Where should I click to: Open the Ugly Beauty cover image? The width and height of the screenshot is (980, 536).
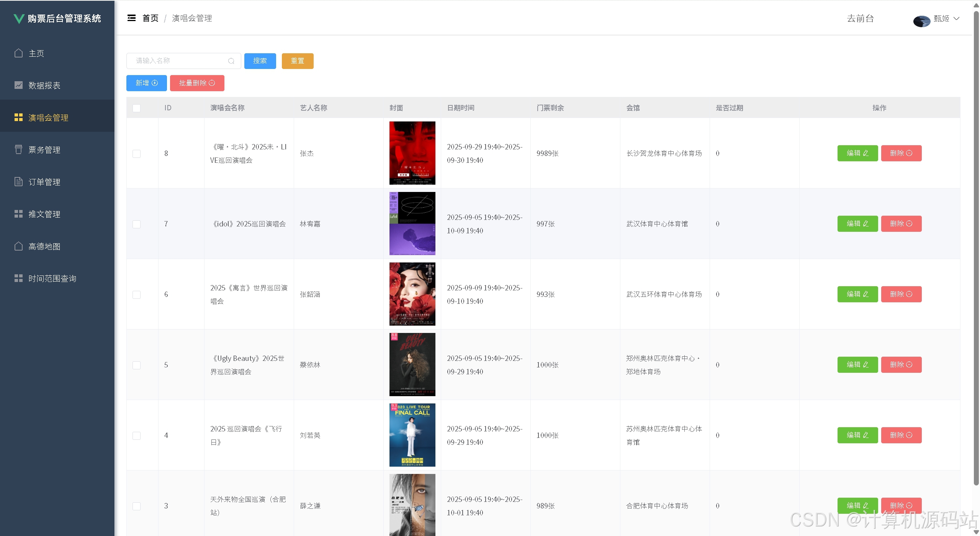point(412,364)
